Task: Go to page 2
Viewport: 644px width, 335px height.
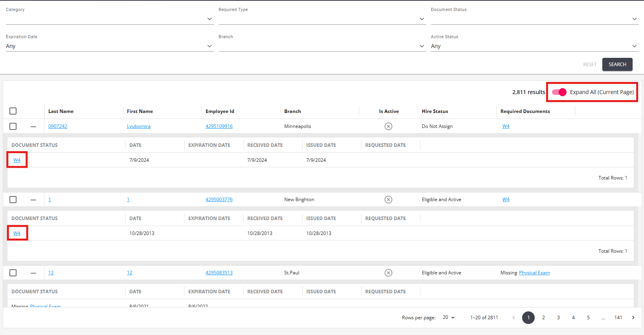Action: (x=543, y=318)
